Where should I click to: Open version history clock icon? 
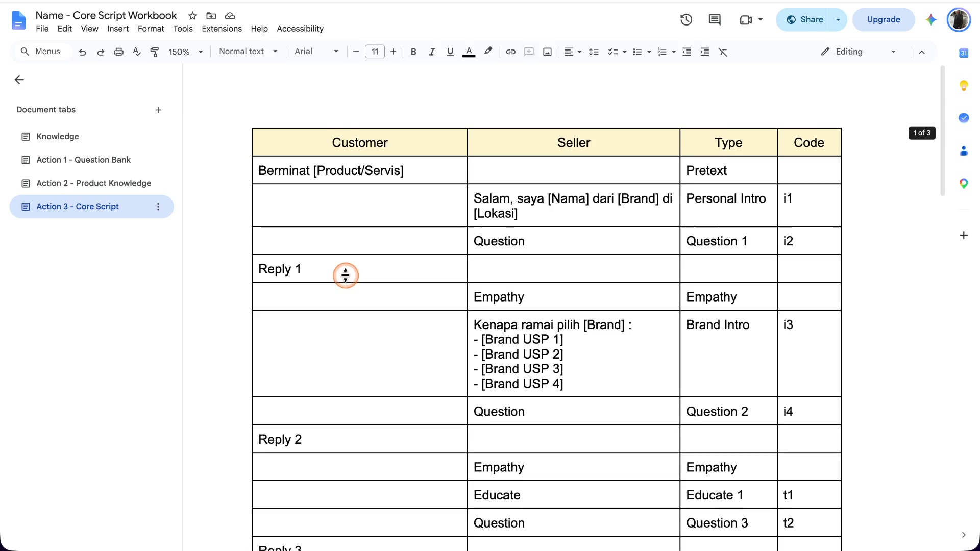click(686, 19)
